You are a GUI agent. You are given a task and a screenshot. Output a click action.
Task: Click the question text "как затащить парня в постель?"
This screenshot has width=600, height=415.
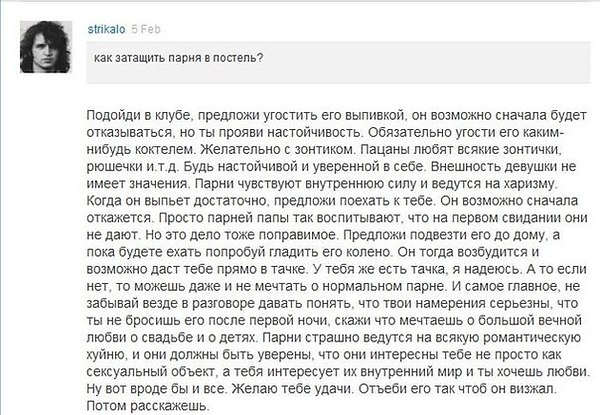(179, 58)
